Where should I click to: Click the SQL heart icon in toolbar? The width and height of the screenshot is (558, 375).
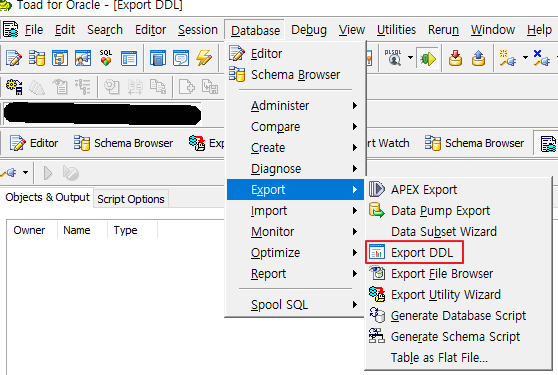click(106, 58)
